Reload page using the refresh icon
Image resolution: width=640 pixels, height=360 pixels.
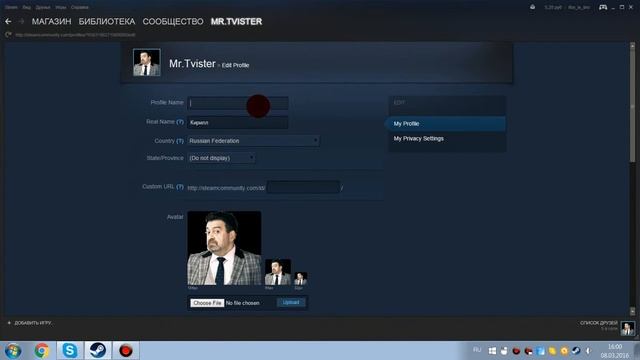pyautogui.click(x=8, y=35)
